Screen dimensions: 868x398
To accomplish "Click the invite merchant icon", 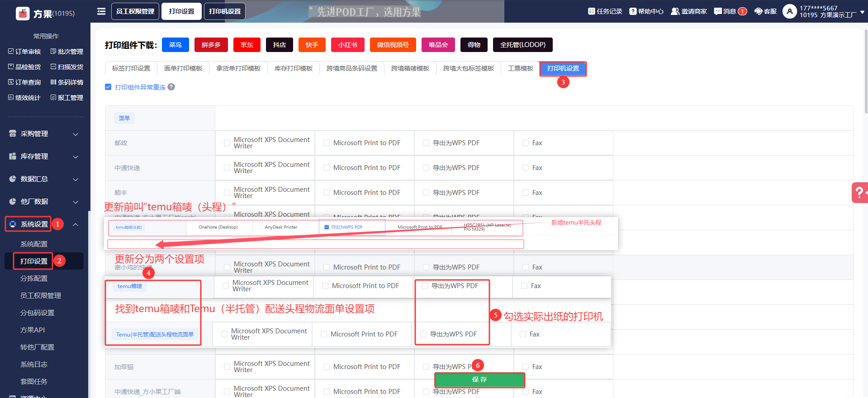I will [x=675, y=11].
